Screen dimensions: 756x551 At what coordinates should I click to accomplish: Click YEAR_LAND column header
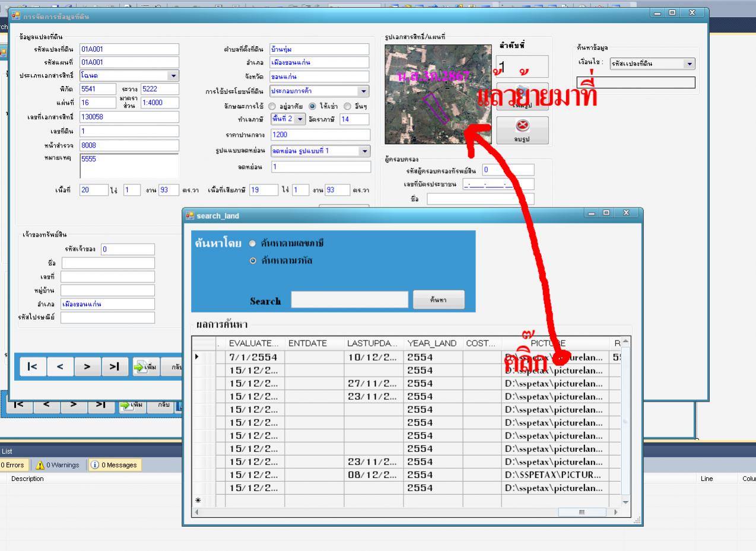pos(433,343)
